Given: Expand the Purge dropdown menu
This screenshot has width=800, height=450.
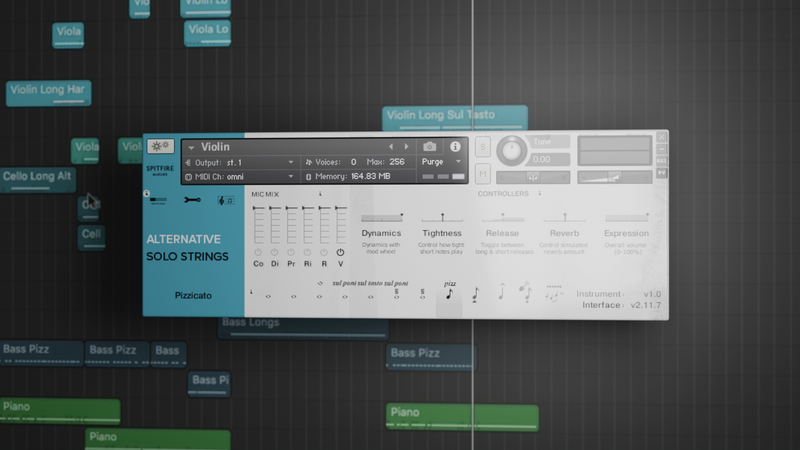Looking at the screenshot, I should click(442, 162).
